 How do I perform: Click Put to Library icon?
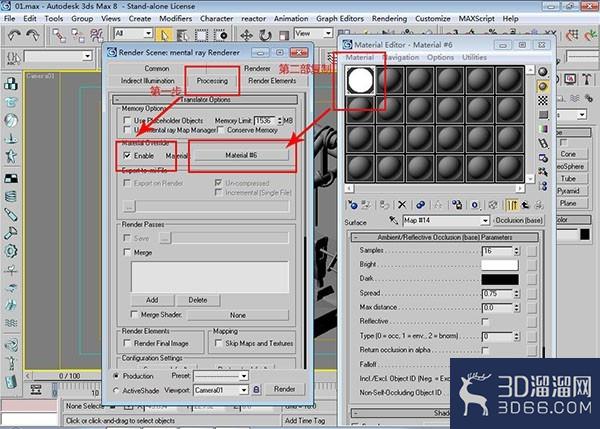click(x=457, y=206)
